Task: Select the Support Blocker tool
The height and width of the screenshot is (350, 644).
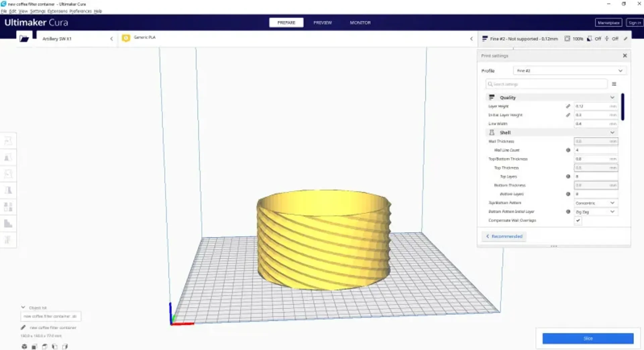Action: tap(8, 223)
